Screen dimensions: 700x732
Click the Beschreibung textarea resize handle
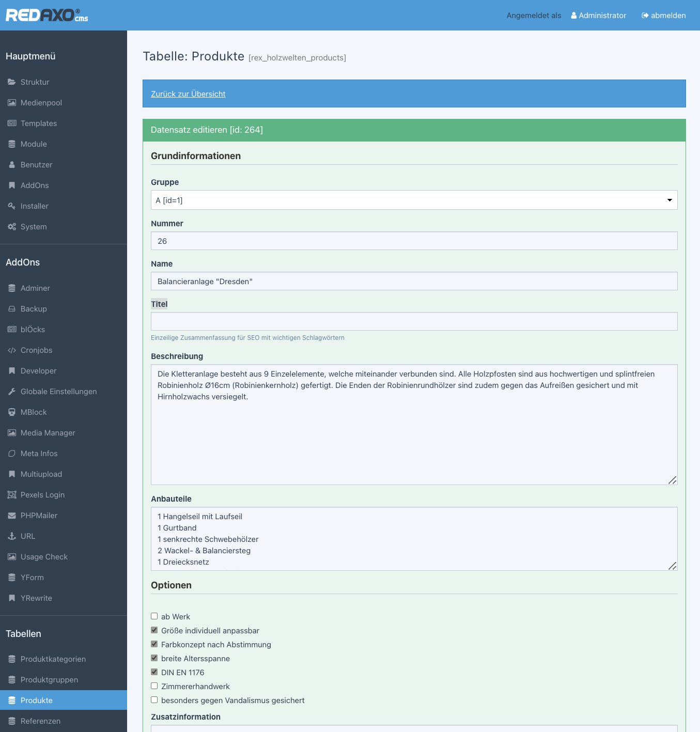tap(672, 480)
